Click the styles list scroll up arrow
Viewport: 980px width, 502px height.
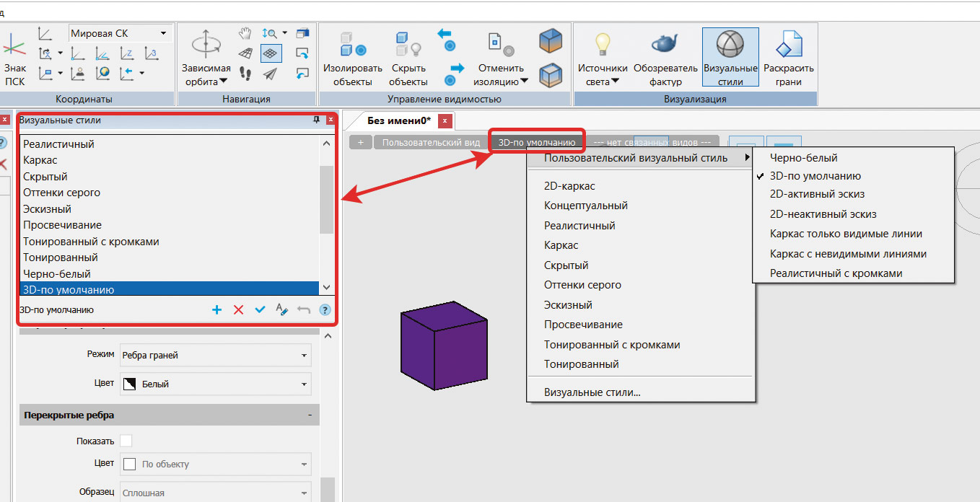[326, 144]
